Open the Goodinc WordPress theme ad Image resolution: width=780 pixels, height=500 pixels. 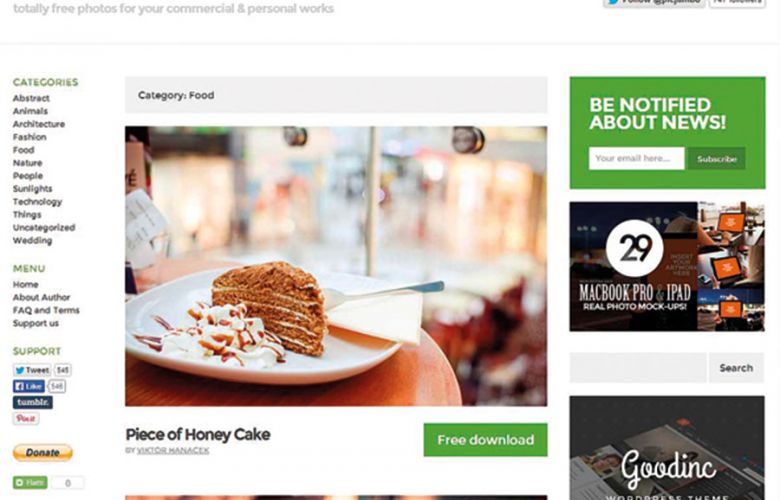(667, 448)
